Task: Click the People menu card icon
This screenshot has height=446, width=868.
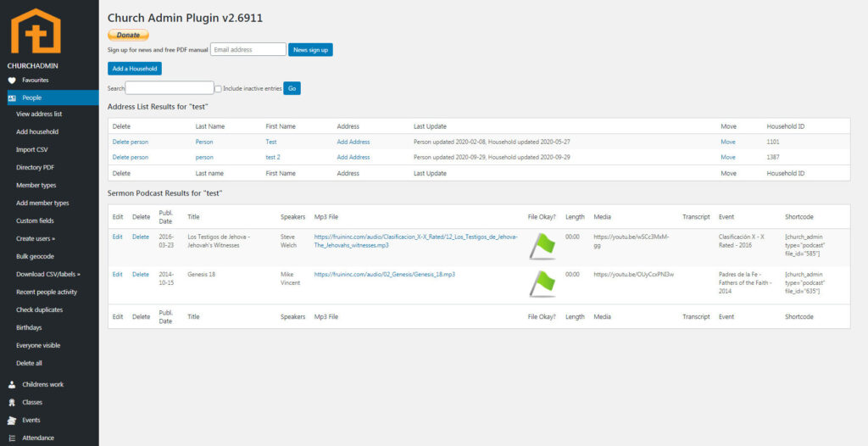Action: tap(12, 98)
